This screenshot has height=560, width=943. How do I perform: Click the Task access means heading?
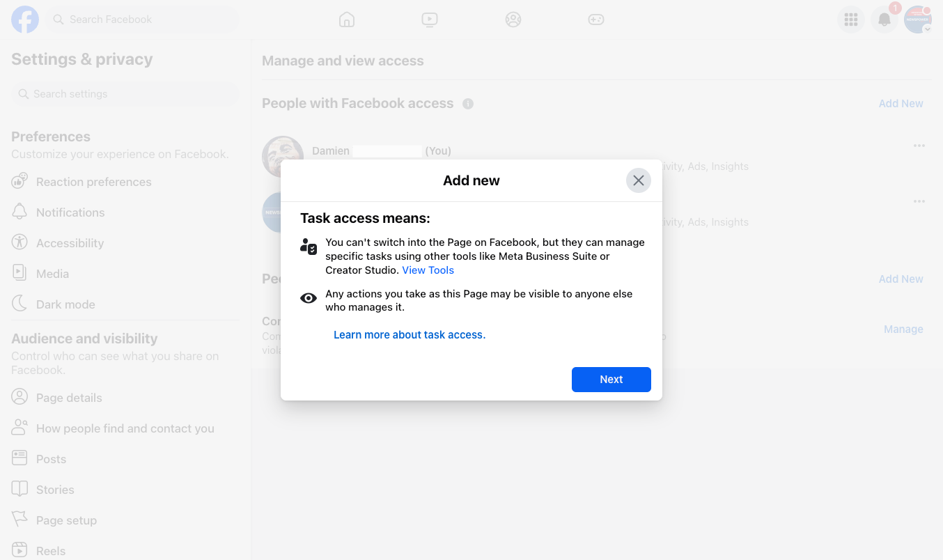[x=365, y=219]
